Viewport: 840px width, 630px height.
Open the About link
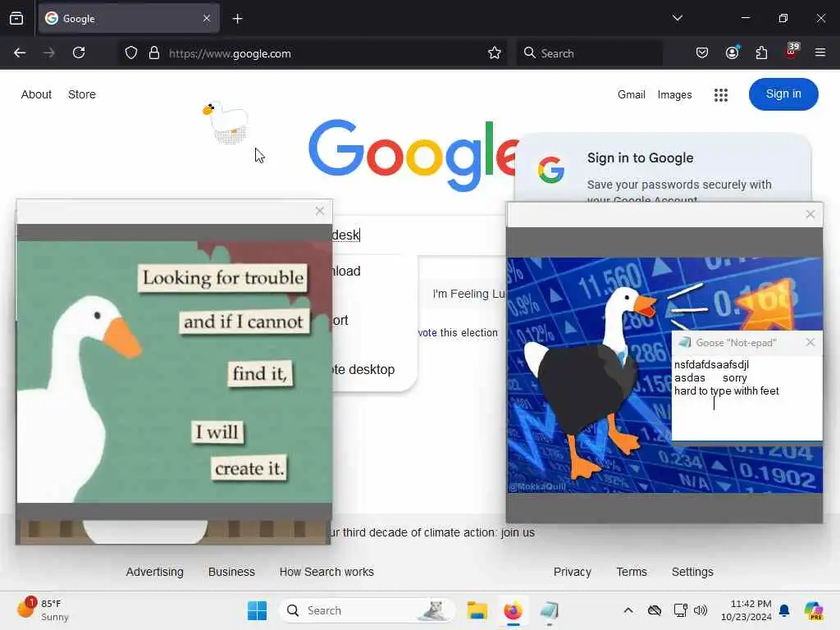[36, 94]
